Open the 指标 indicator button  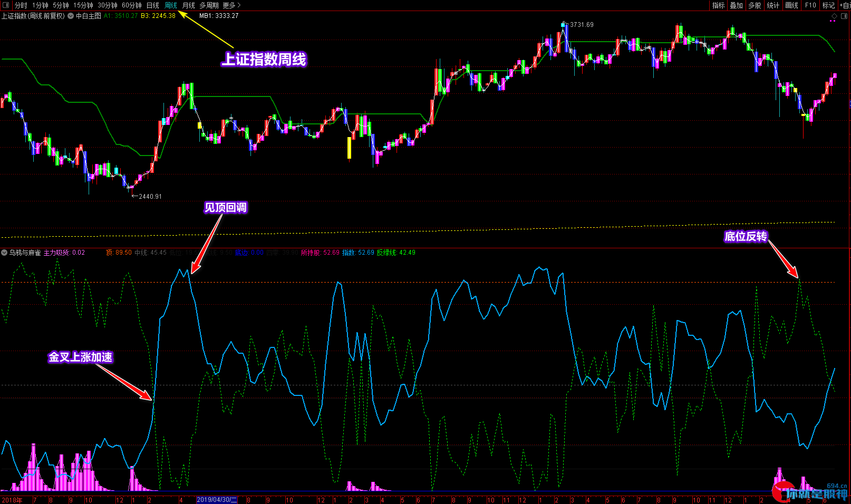pos(718,5)
